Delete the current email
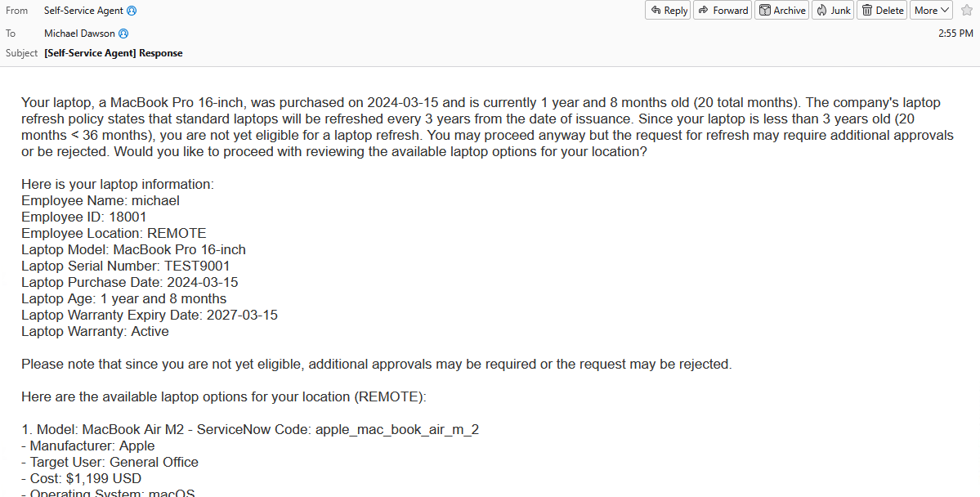The width and height of the screenshot is (980, 497). 881,10
